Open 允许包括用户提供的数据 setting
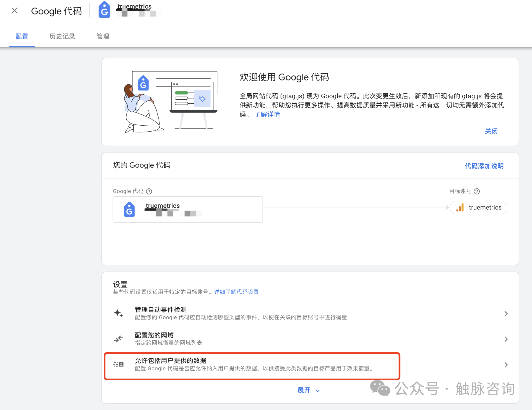 click(x=310, y=365)
